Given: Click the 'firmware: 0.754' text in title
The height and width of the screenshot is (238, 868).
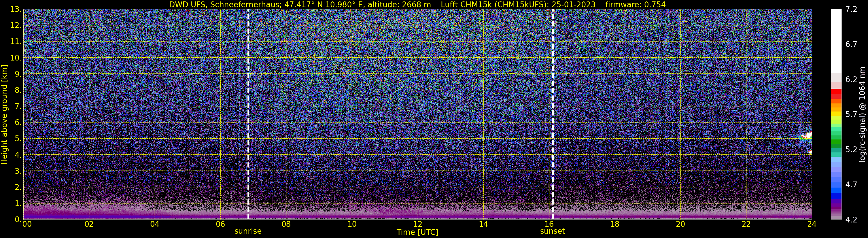Looking at the screenshot, I should (x=636, y=4).
